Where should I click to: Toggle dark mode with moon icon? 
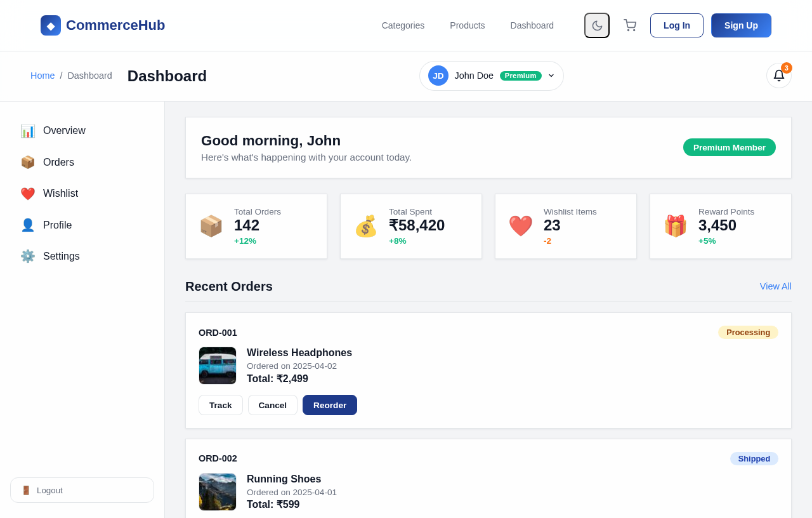click(x=597, y=25)
